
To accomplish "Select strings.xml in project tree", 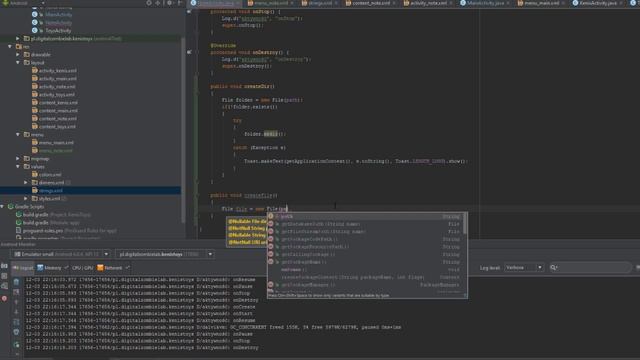I will pyautogui.click(x=51, y=191).
